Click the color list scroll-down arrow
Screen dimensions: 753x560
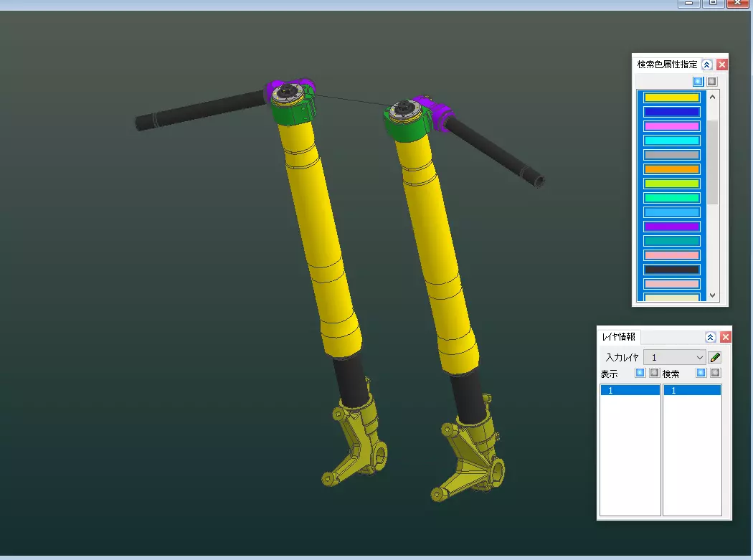(x=713, y=295)
